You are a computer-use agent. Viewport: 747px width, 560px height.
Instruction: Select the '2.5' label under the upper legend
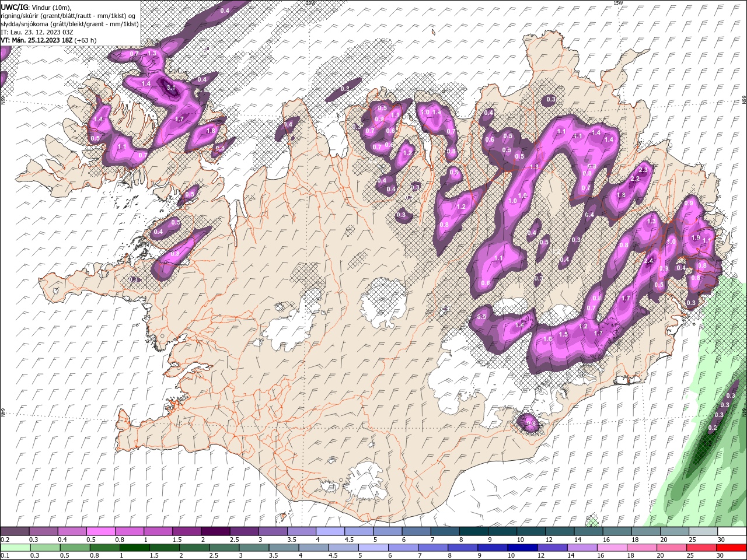coord(234,540)
